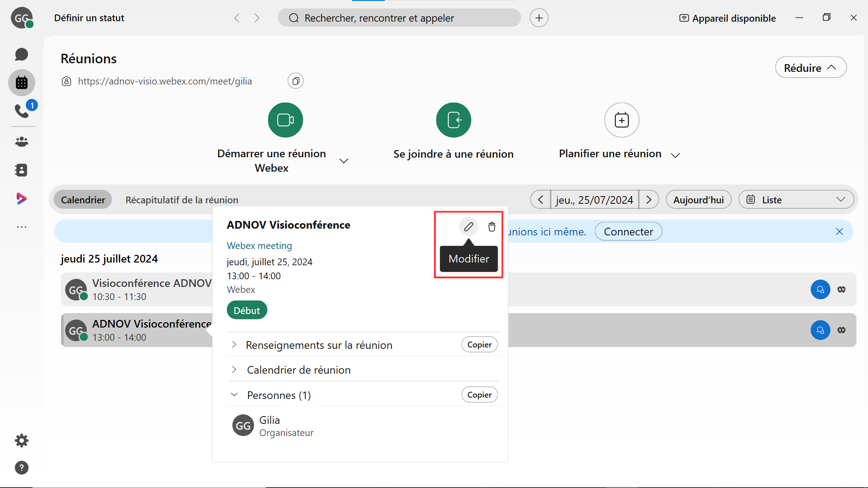The width and height of the screenshot is (868, 488).
Task: Click the ADNOV Visioconférence popup title
Action: point(288,225)
